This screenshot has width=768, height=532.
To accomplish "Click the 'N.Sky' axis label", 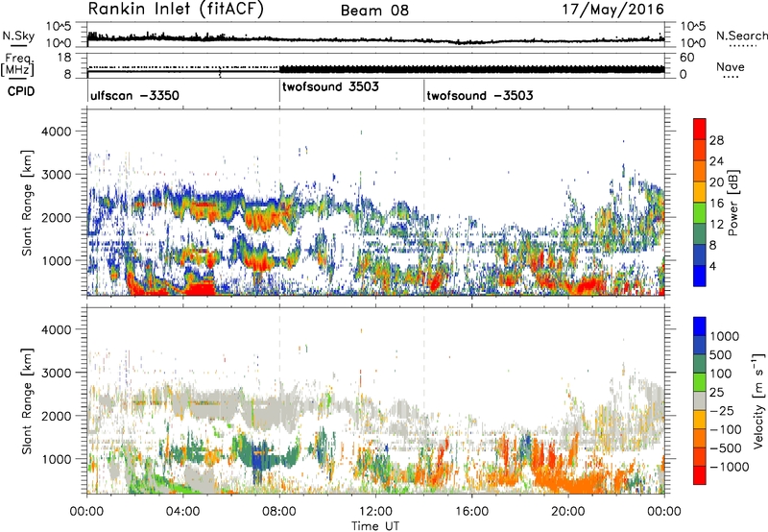I will click(18, 36).
